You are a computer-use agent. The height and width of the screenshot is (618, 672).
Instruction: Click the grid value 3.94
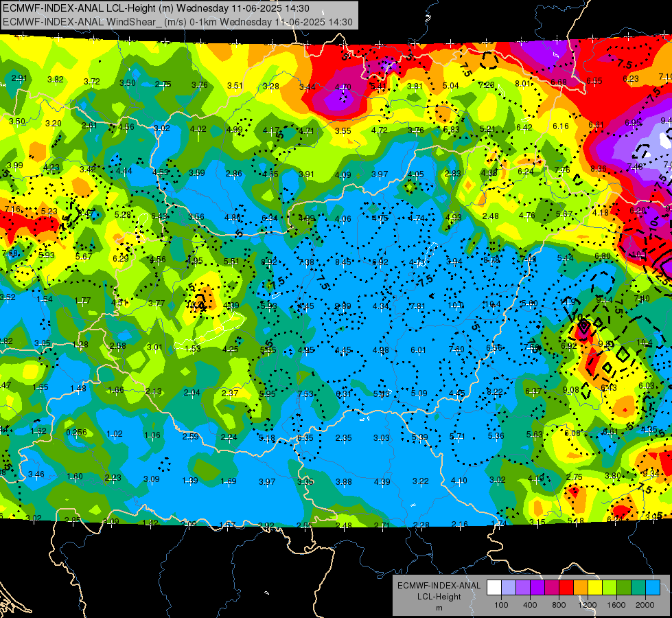(454, 261)
